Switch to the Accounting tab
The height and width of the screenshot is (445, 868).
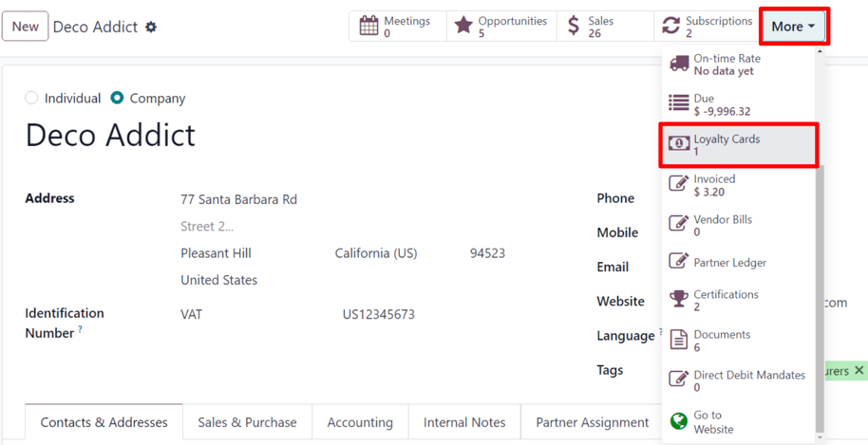tap(360, 422)
